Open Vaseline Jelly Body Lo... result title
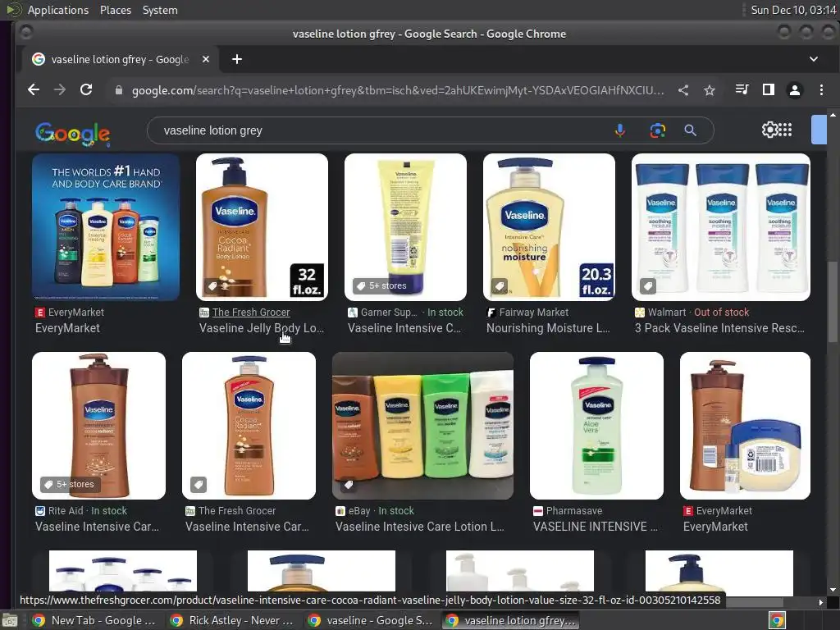Viewport: 840px width, 630px height. point(262,328)
